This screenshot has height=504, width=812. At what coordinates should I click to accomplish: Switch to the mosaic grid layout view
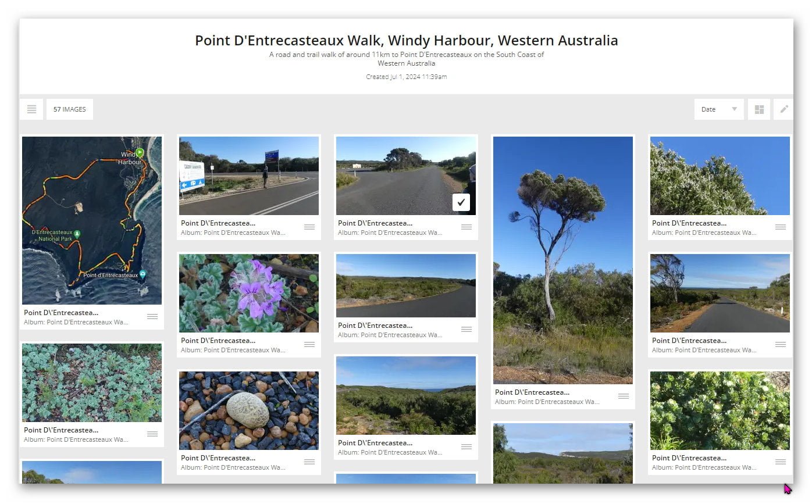(x=759, y=109)
